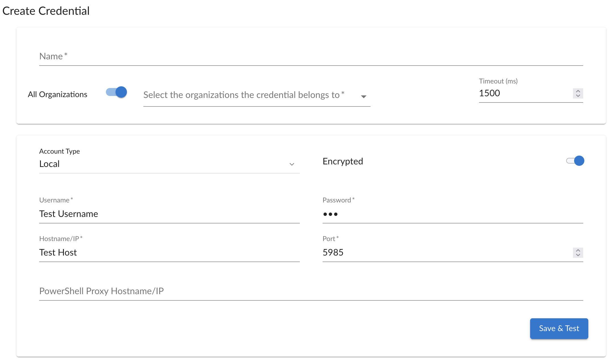The width and height of the screenshot is (615, 364).
Task: Increment Port value using the up arrow
Action: tap(578, 250)
